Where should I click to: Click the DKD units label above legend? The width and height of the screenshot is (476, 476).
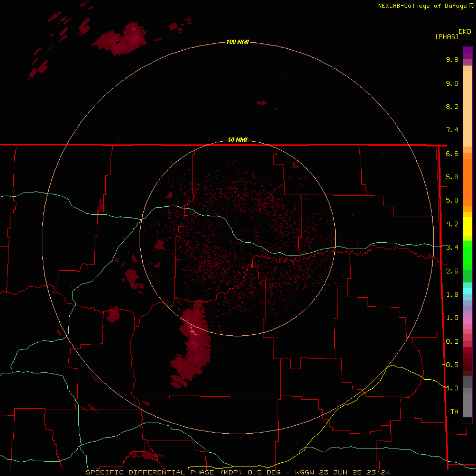464,32
